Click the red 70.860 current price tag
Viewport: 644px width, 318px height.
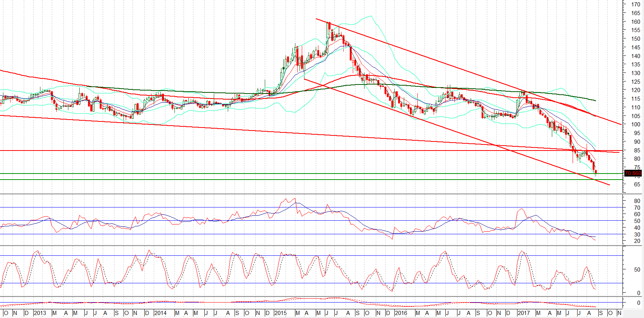coord(633,174)
